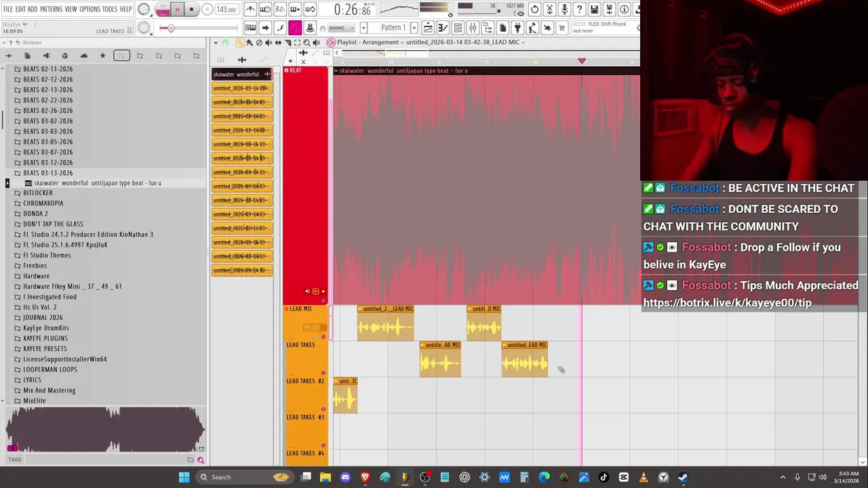This screenshot has height=488, width=868.
Task: Open the content library shopping cart icon
Action: coord(561,28)
